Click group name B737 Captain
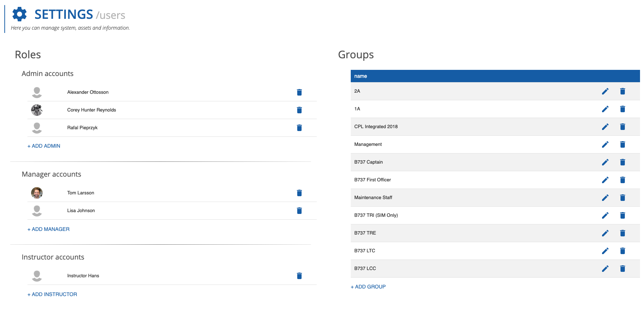The width and height of the screenshot is (644, 316). (x=368, y=162)
